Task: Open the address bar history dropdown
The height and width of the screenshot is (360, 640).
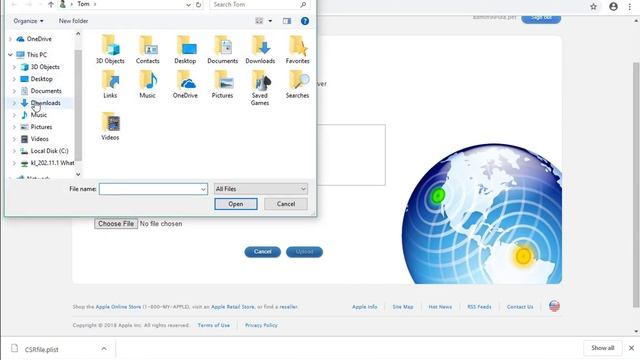Action: coord(188,5)
